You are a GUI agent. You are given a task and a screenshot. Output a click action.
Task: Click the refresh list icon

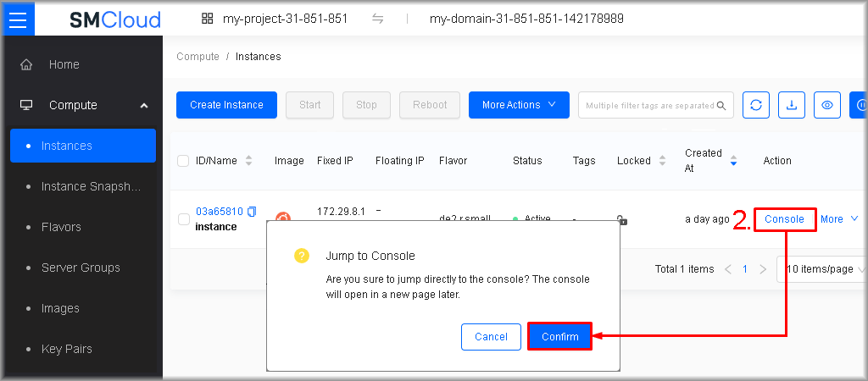click(x=756, y=105)
